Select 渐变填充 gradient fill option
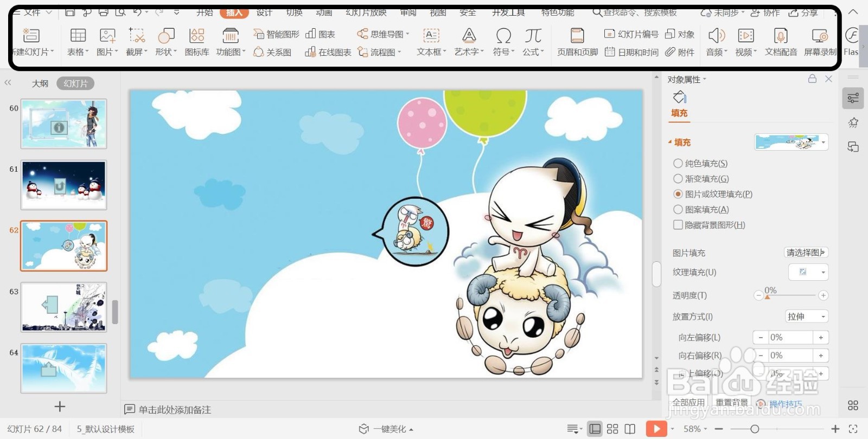 click(x=701, y=178)
